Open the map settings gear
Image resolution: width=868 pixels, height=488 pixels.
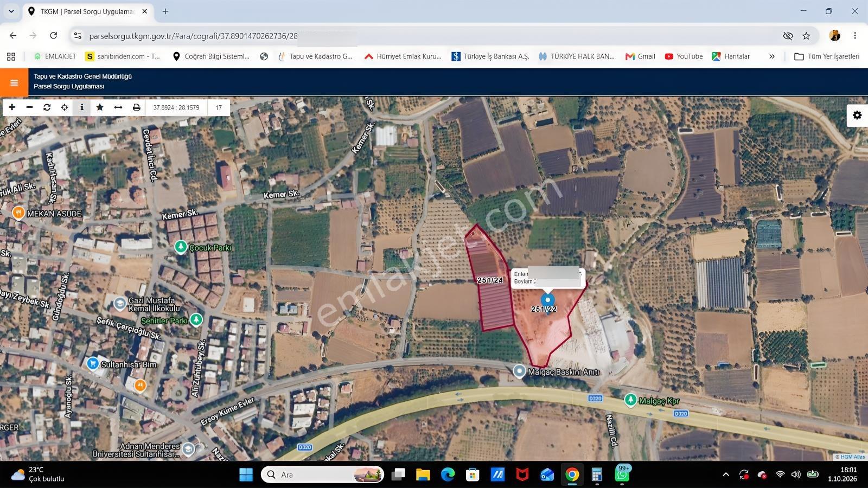pos(857,115)
